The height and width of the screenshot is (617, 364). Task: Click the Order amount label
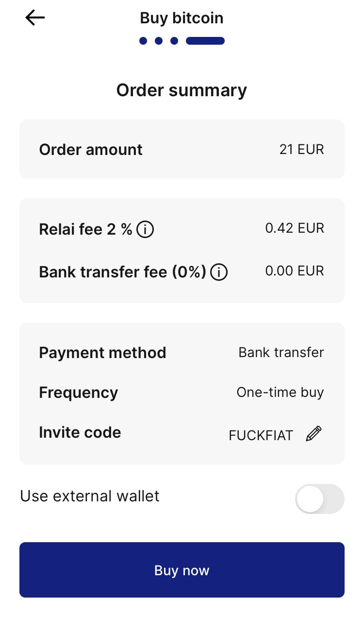tap(91, 149)
